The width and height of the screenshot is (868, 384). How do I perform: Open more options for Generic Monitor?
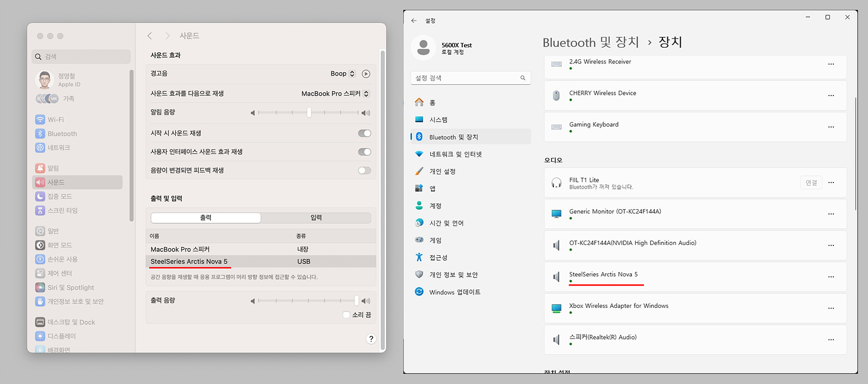[x=831, y=214]
